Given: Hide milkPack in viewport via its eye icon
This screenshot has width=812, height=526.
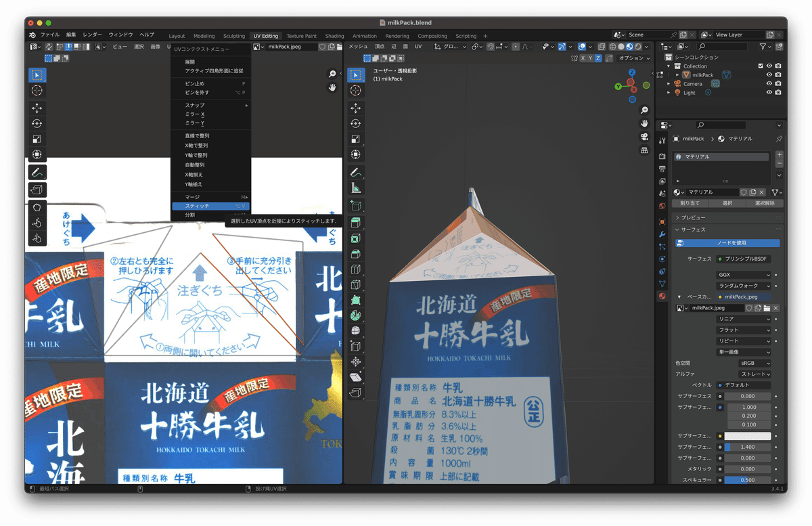Looking at the screenshot, I should (x=769, y=75).
